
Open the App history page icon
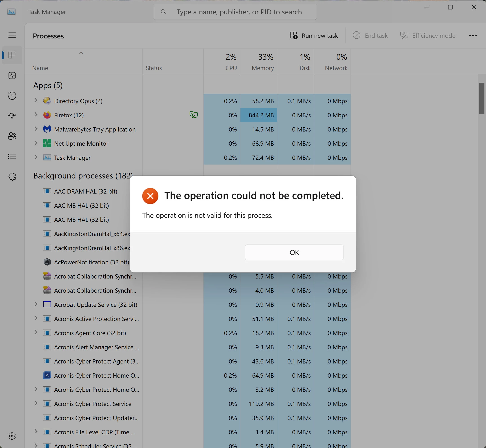[12, 96]
